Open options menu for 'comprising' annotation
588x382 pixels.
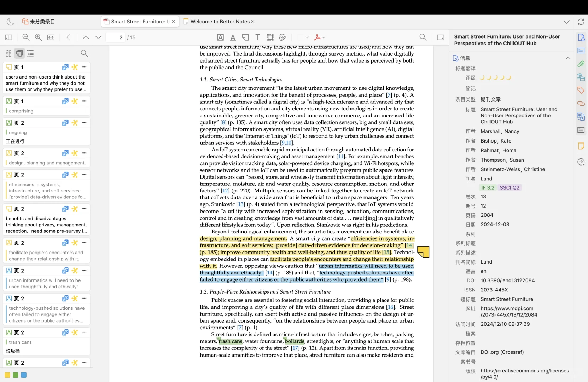[x=84, y=101]
